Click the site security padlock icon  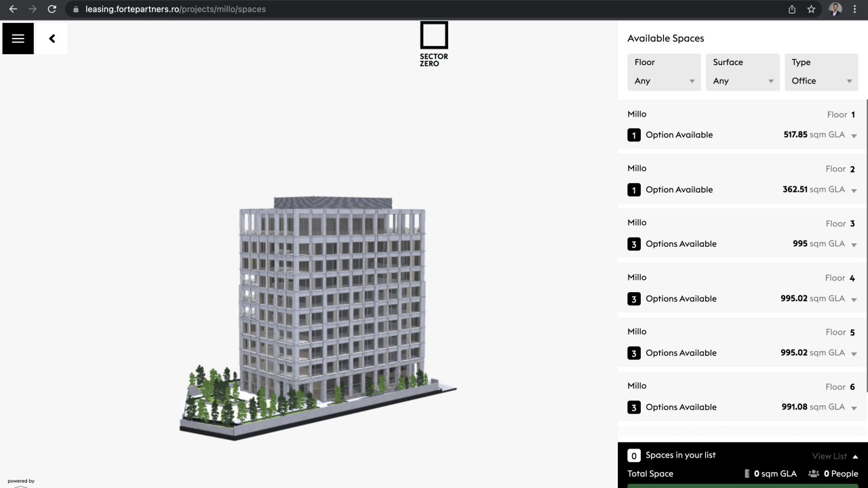77,9
